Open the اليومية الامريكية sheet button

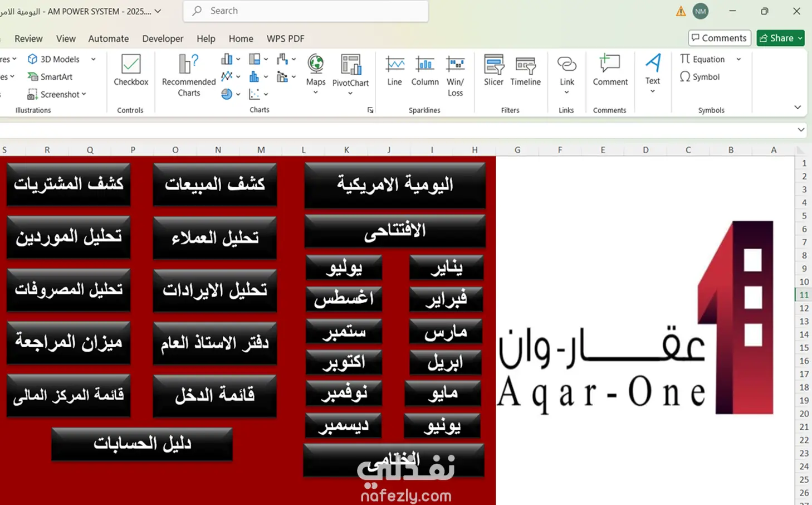395,184
